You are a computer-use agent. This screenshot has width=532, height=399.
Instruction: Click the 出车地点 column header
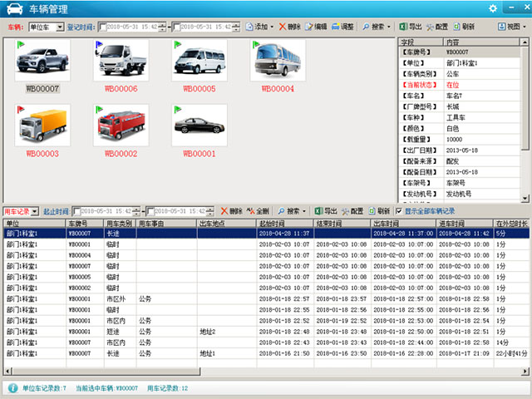(214, 224)
